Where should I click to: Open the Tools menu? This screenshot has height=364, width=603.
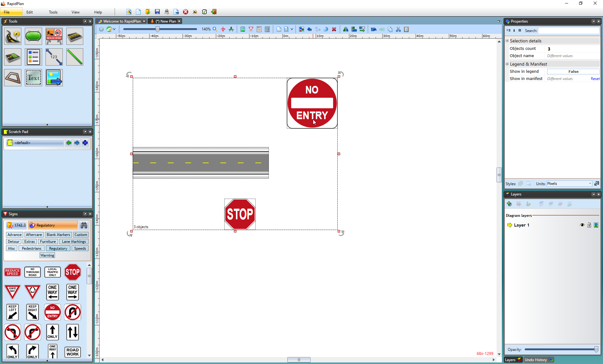[53, 12]
